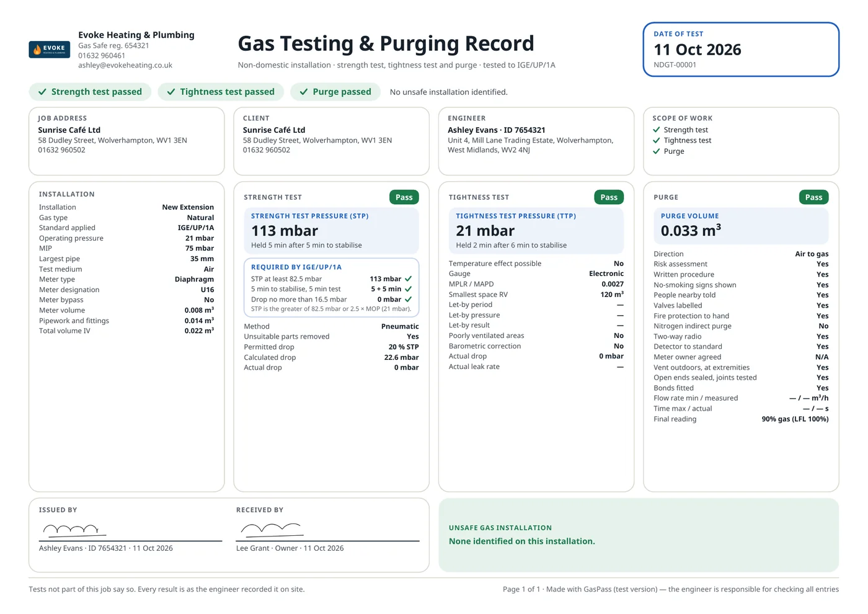This screenshot has width=868, height=614.
Task: Select the '22.6 mbar' calculated drop value
Action: (x=401, y=357)
